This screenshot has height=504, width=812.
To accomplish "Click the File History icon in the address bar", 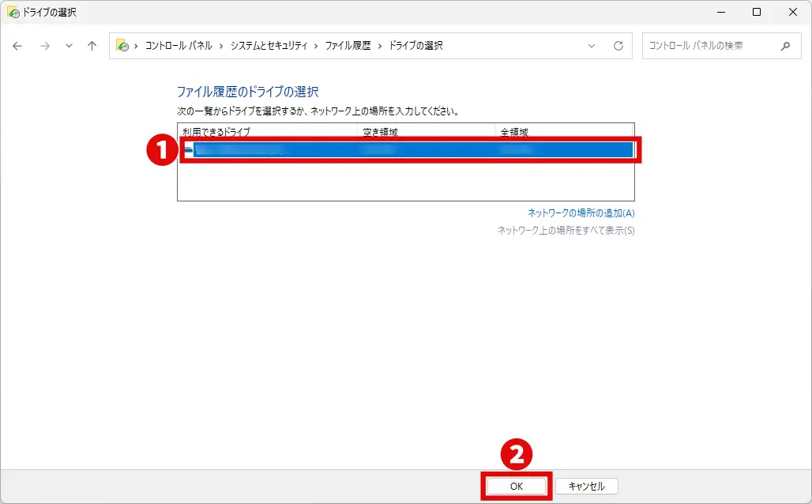I will click(x=122, y=46).
